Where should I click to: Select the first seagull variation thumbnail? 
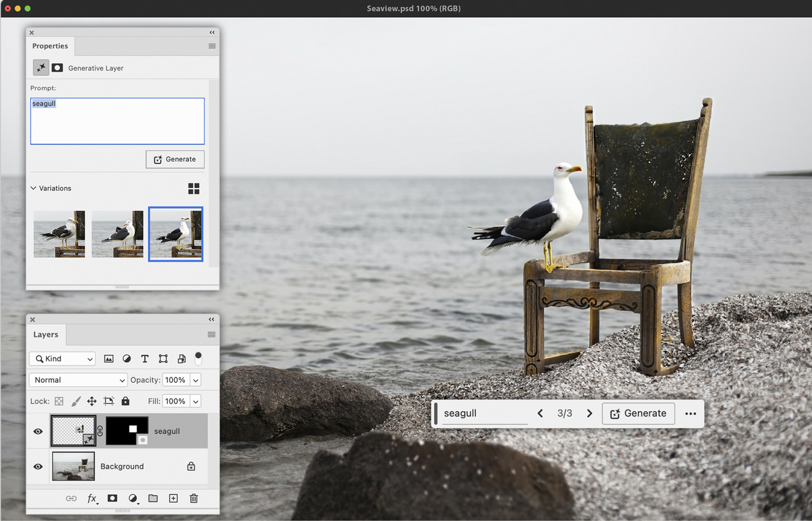pyautogui.click(x=59, y=234)
